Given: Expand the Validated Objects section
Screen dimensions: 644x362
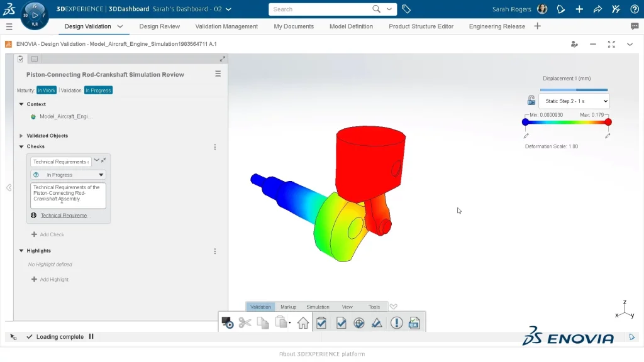Looking at the screenshot, I should coord(21,136).
